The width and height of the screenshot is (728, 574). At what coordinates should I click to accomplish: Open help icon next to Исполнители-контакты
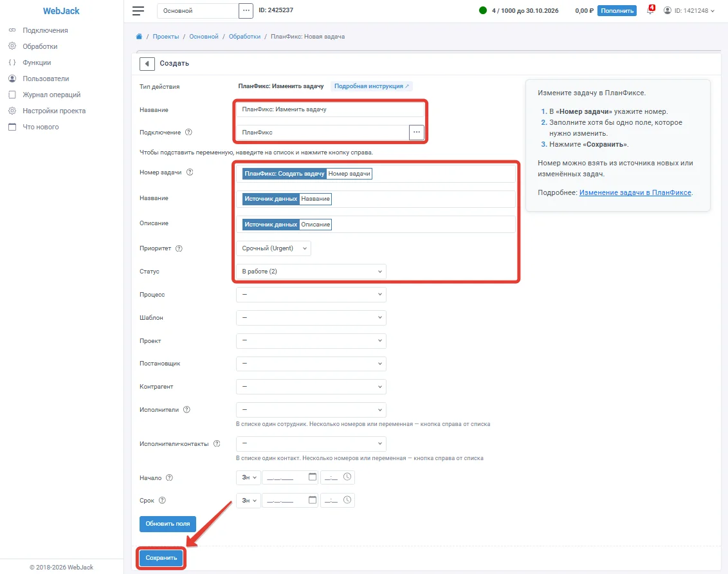217,444
